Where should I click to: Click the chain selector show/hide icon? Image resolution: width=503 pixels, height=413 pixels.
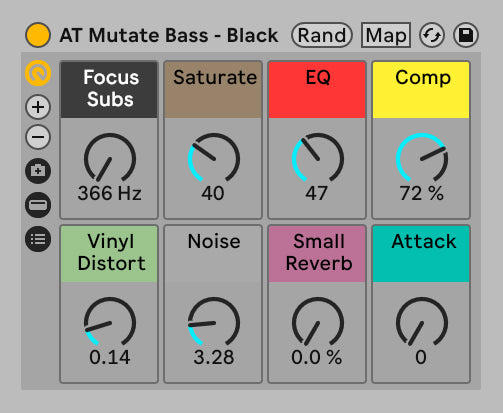pos(38,205)
